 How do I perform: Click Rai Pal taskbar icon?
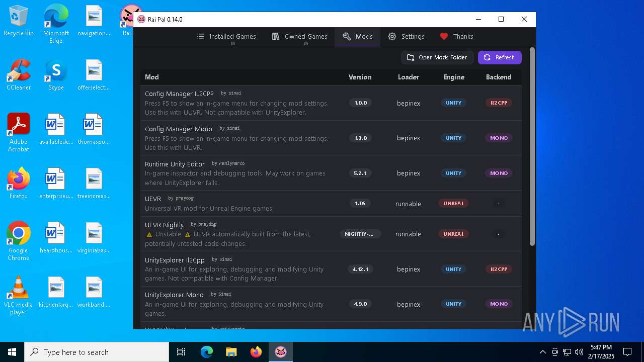281,352
